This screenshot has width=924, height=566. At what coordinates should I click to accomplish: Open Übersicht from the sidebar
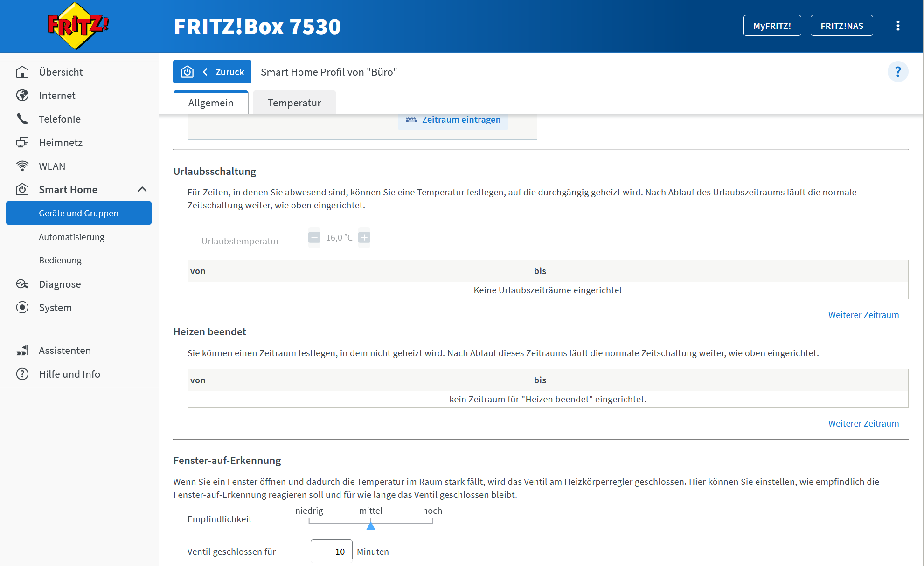pyautogui.click(x=61, y=72)
